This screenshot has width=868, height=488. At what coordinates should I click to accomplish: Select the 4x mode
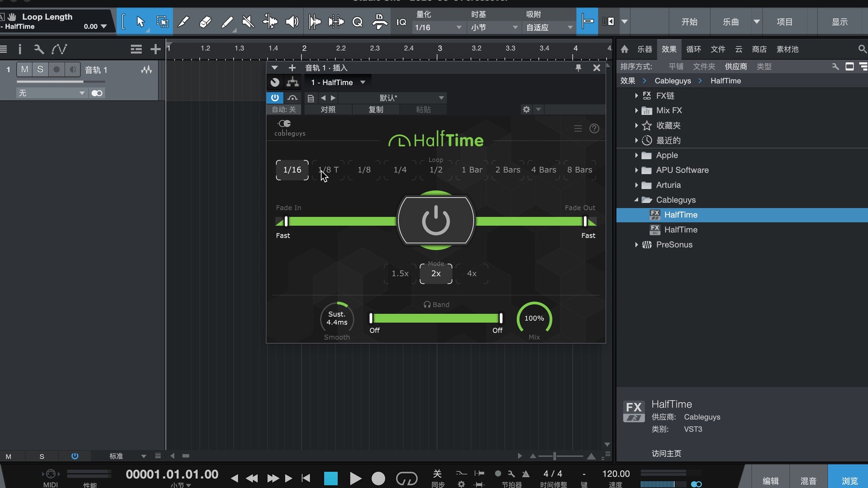tap(472, 273)
